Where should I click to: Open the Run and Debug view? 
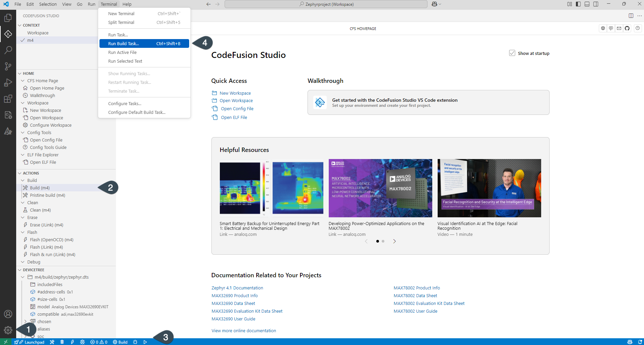[8, 83]
